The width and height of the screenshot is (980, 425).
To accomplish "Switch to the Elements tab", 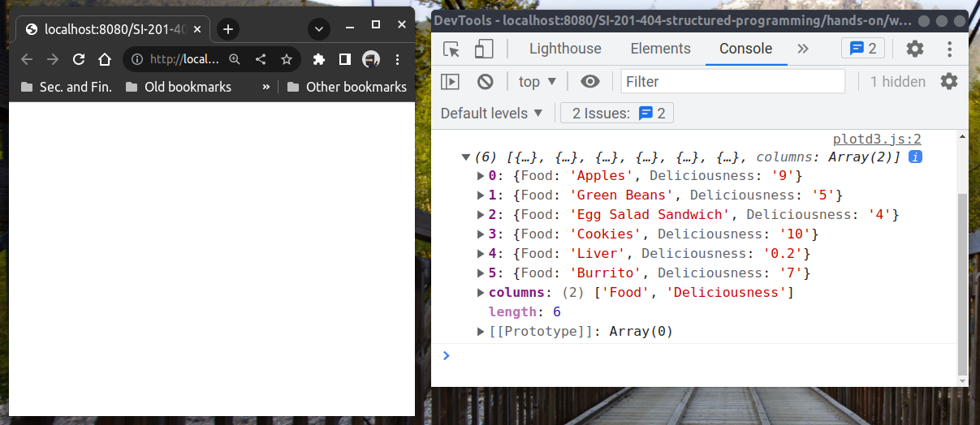I will point(660,49).
